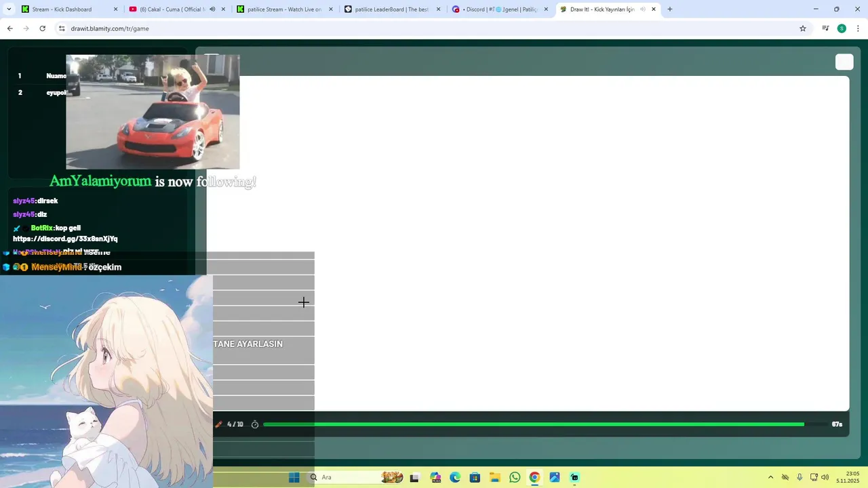View site information icon in address bar
This screenshot has height=488, width=868.
tap(62, 28)
